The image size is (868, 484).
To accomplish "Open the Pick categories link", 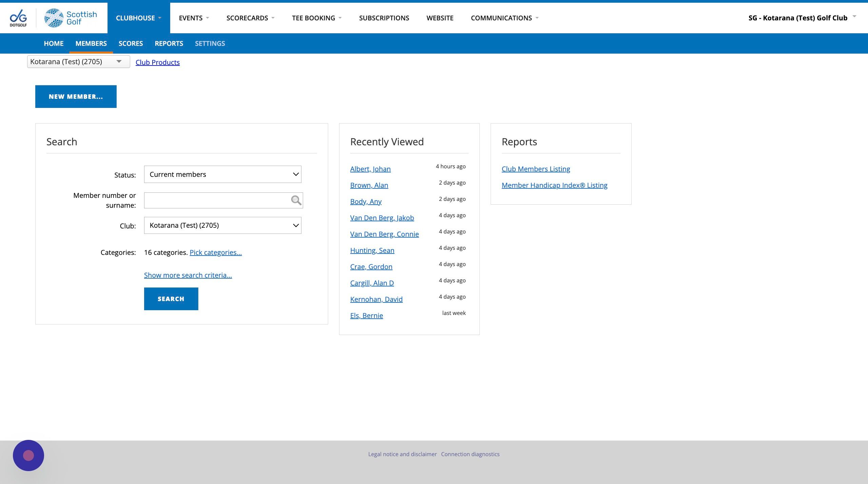I will [x=216, y=253].
